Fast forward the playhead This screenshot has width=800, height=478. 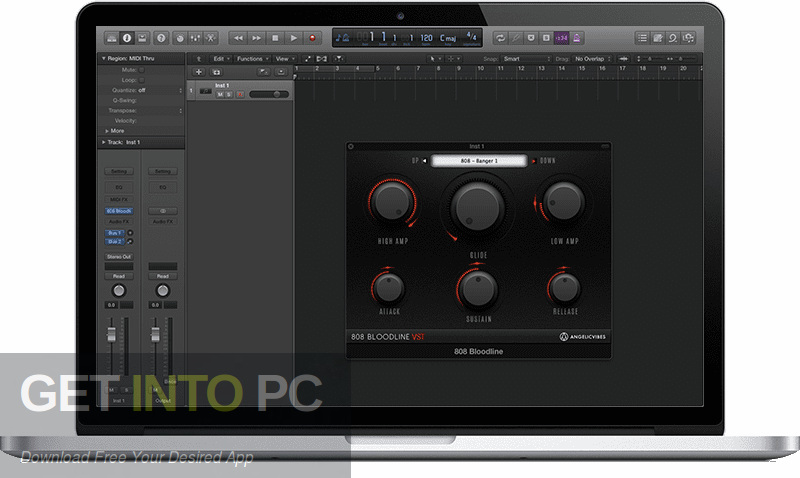point(257,38)
